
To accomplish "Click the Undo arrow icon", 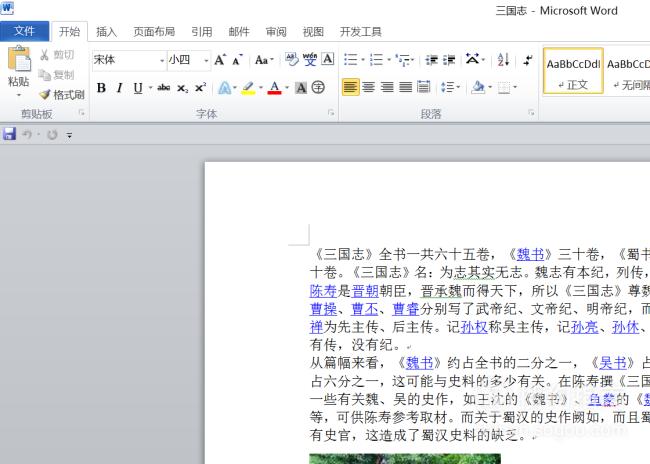I will coord(27,134).
